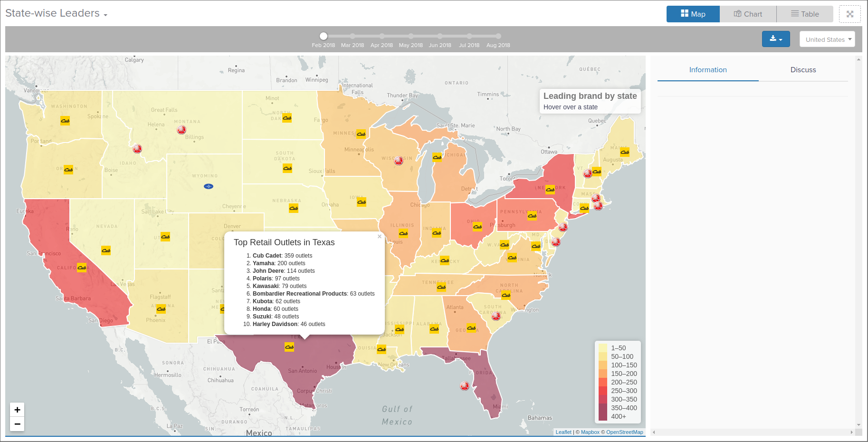Switch to the Table view tab
868x442 pixels.
805,14
